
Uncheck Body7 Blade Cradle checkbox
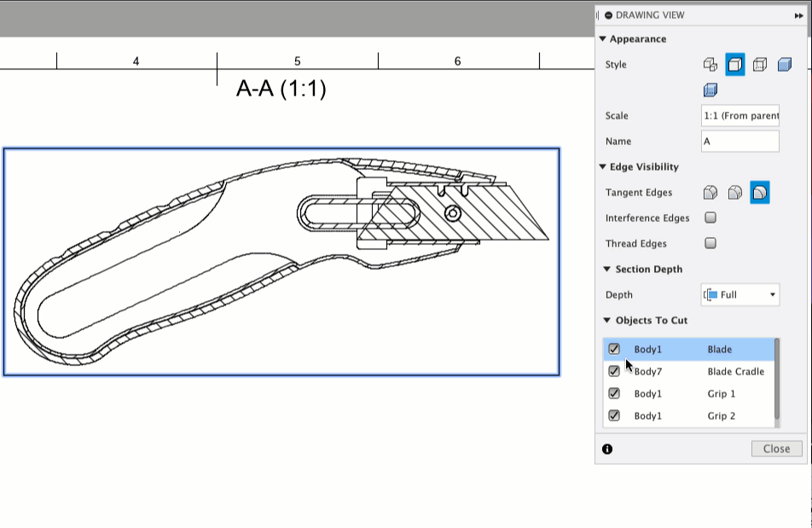(614, 371)
